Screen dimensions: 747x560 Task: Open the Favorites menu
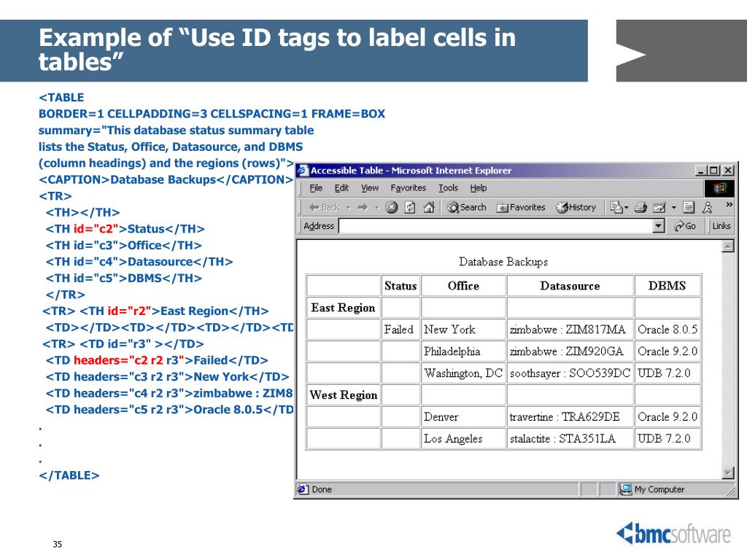click(x=409, y=187)
